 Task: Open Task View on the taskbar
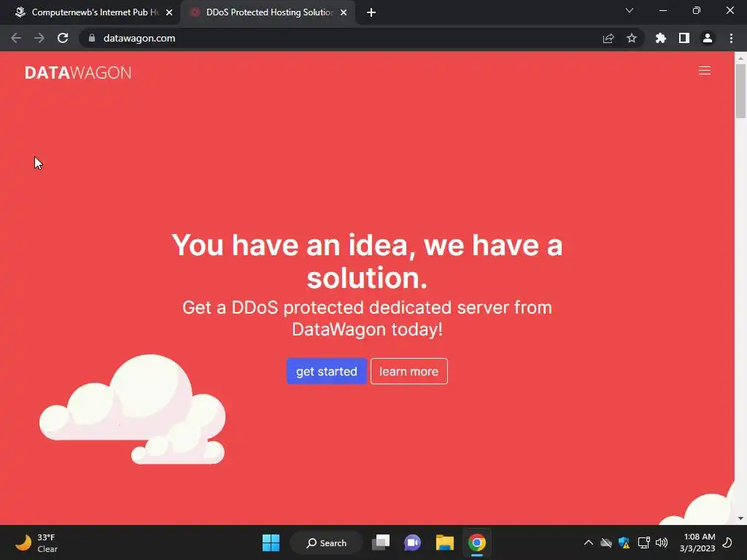(381, 542)
